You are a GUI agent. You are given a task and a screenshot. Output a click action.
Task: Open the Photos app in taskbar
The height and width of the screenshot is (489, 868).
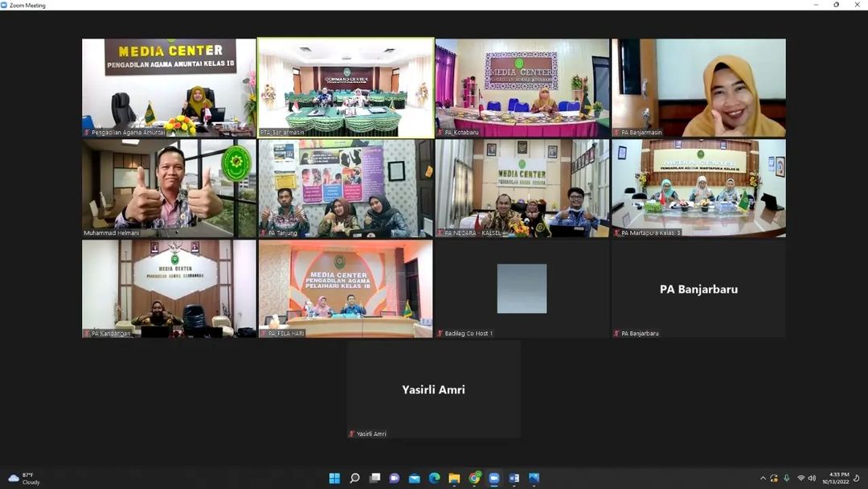click(534, 479)
